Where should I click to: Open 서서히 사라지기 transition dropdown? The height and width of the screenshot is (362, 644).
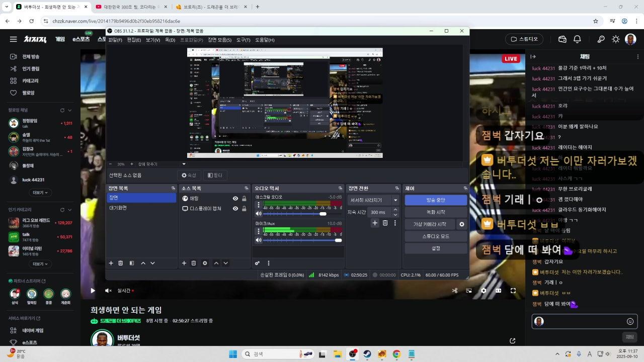click(374, 200)
